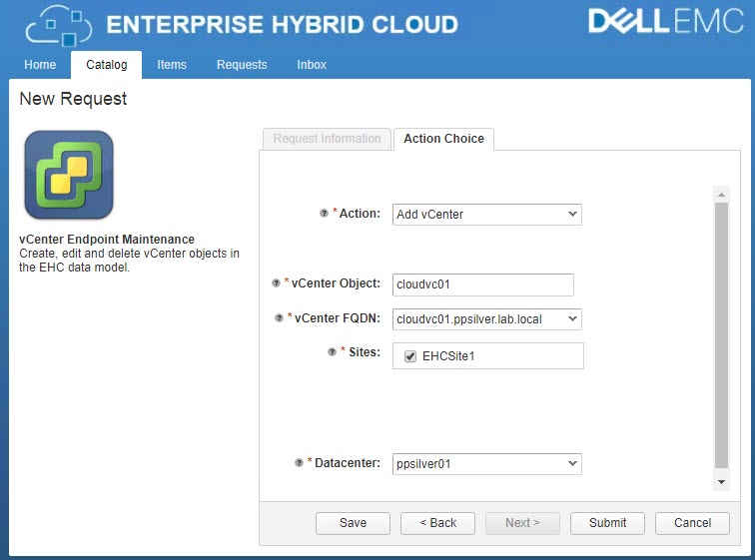Viewport: 755px width, 560px height.
Task: Click the help icon beside vCenter Object
Action: coord(276,283)
